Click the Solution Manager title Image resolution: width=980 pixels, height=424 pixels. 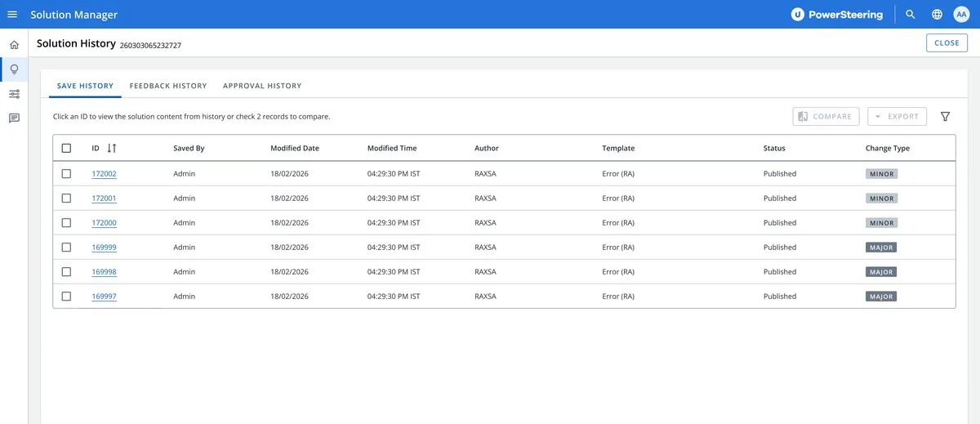[74, 15]
